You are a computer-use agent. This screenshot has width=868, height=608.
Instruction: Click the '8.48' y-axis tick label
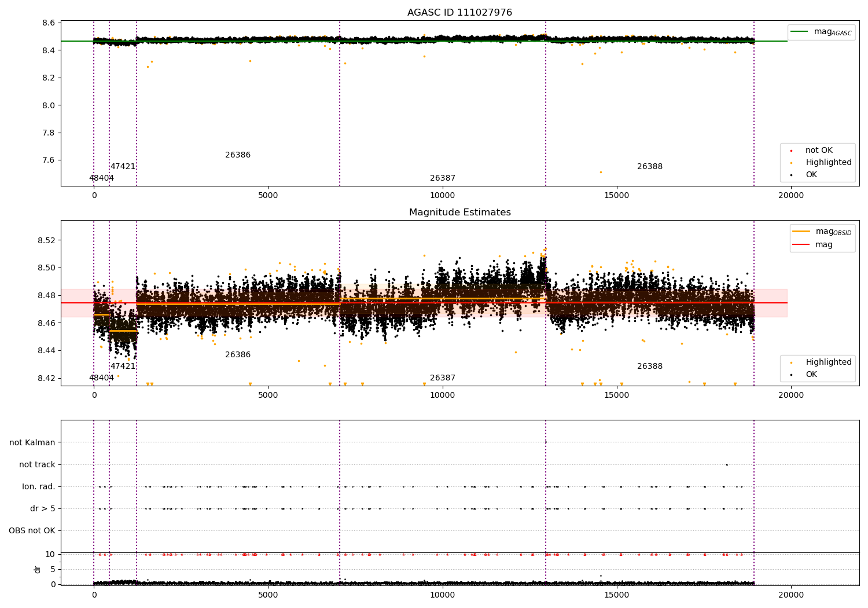46,296
